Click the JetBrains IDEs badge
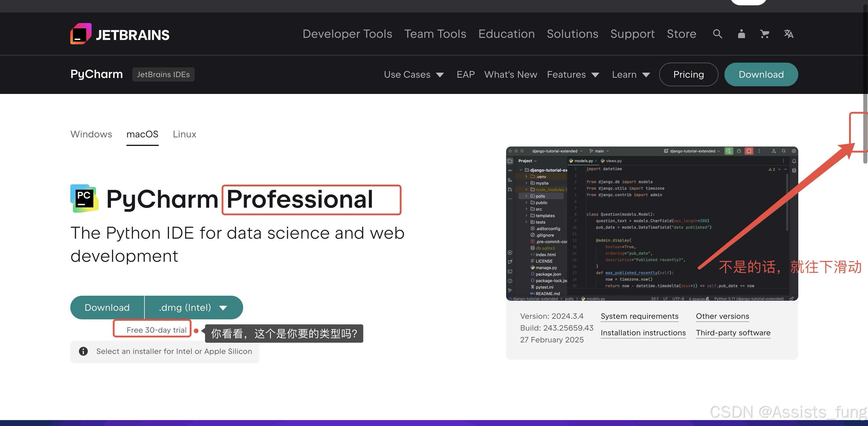868x426 pixels. tap(163, 74)
